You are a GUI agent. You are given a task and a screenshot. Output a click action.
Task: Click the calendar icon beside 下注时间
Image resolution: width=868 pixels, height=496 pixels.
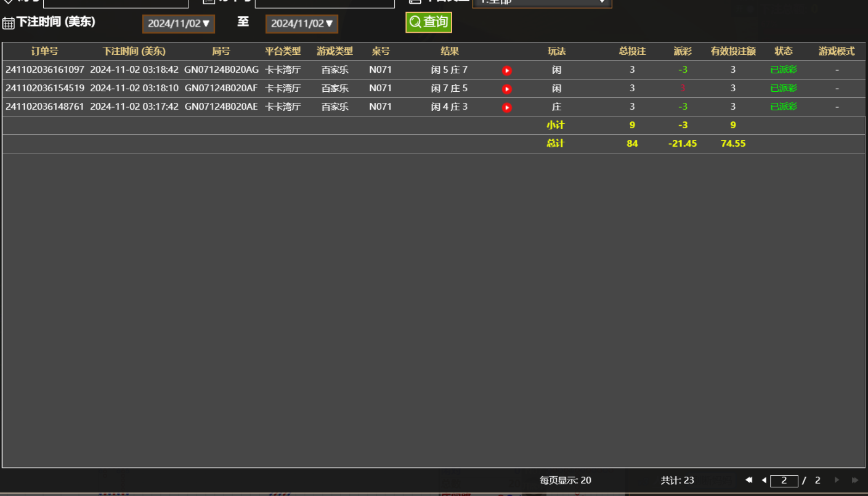click(9, 23)
